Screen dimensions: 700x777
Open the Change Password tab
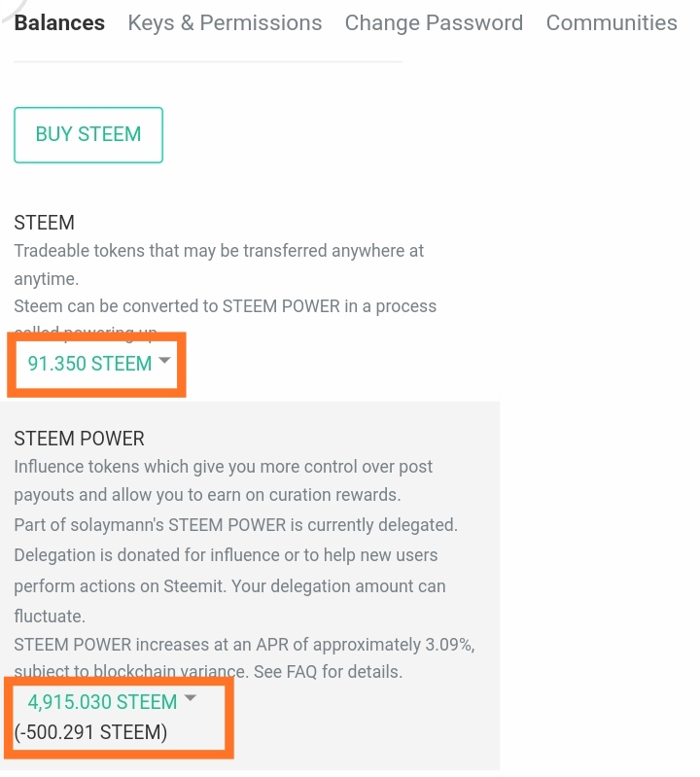click(434, 22)
